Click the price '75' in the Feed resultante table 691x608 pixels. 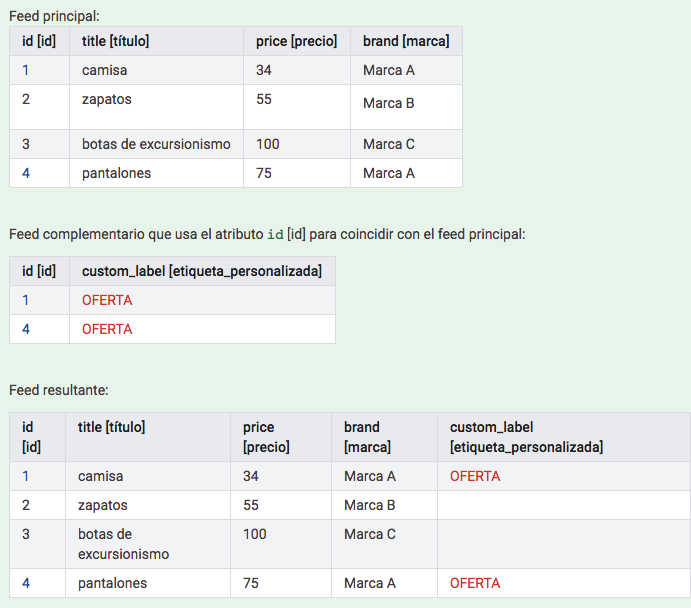[252, 583]
